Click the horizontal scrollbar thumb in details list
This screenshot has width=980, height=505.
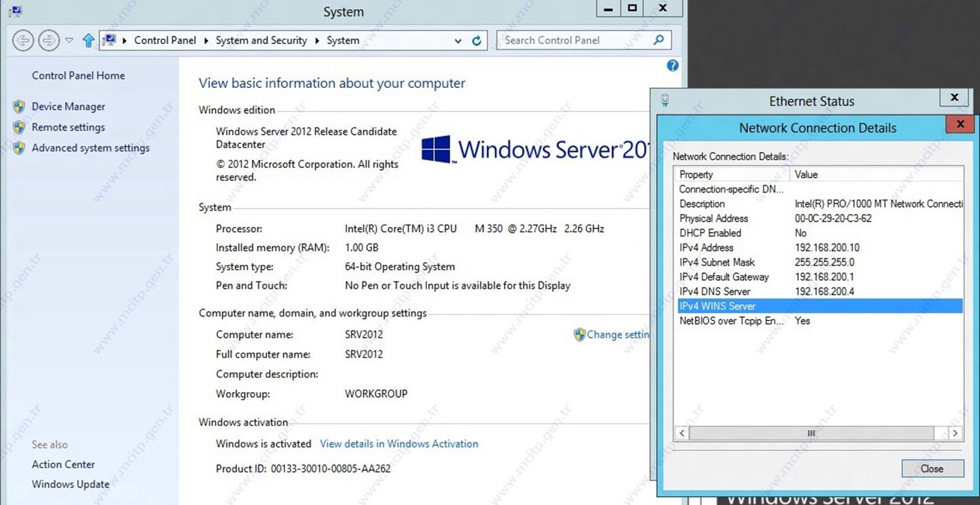[811, 433]
